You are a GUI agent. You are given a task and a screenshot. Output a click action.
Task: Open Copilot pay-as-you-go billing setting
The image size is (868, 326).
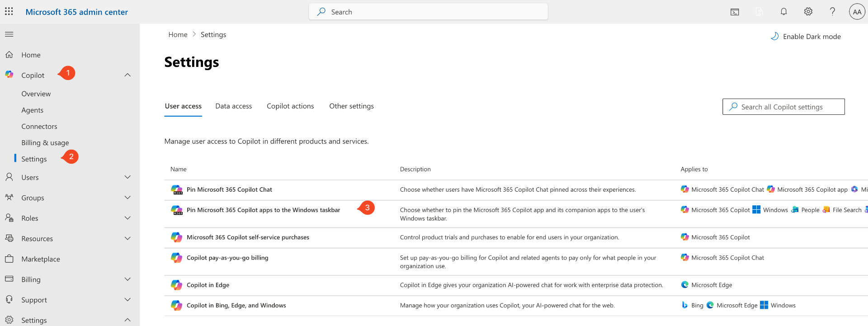tap(227, 258)
